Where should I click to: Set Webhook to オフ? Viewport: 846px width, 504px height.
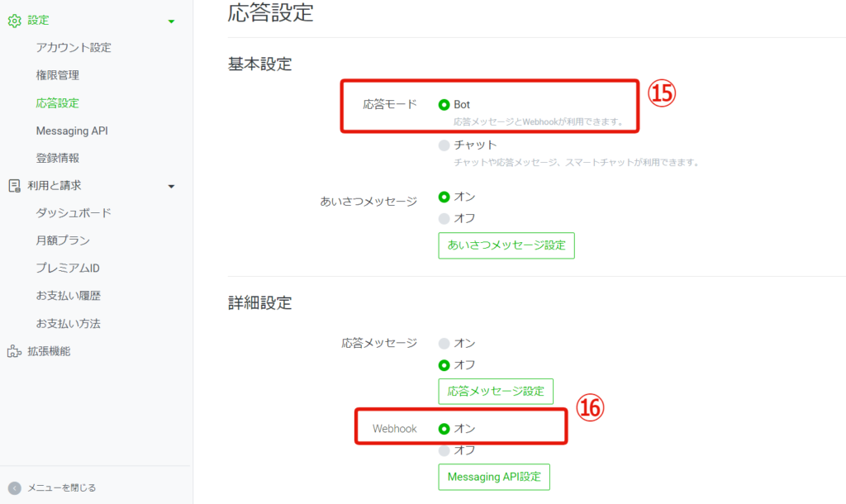point(444,450)
